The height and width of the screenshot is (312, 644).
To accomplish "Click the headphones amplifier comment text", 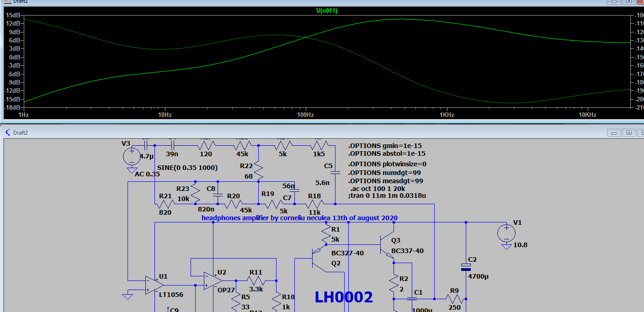I will coord(299,218).
